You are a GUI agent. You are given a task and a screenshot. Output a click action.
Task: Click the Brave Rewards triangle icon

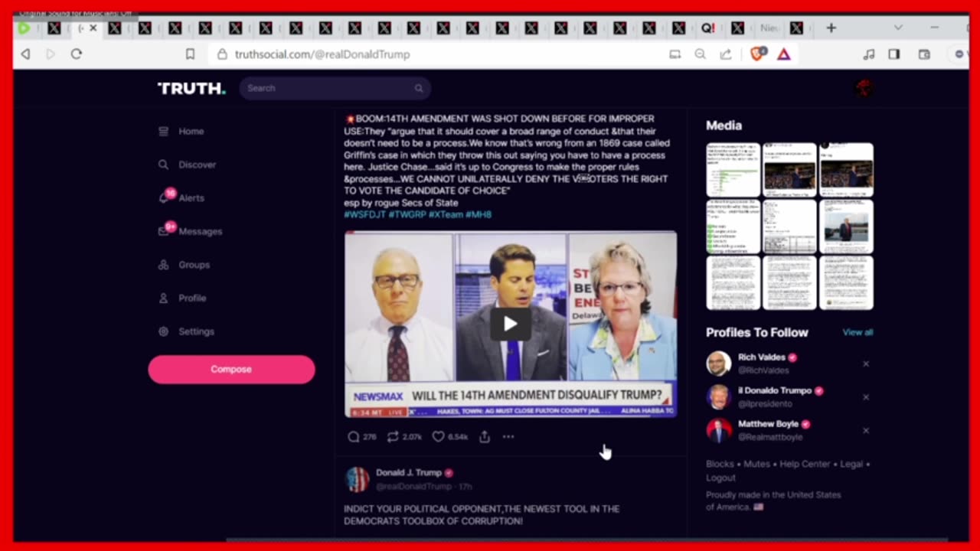(784, 54)
